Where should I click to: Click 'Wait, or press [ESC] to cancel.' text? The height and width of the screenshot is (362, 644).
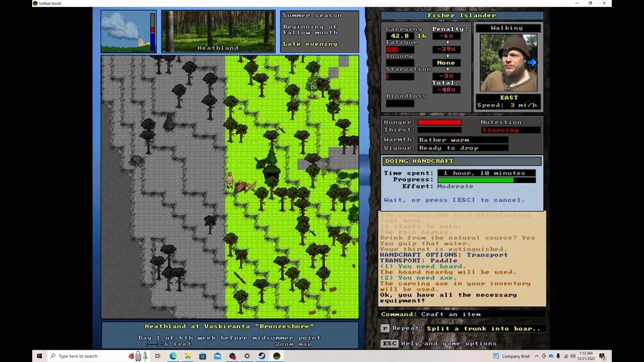tap(454, 200)
